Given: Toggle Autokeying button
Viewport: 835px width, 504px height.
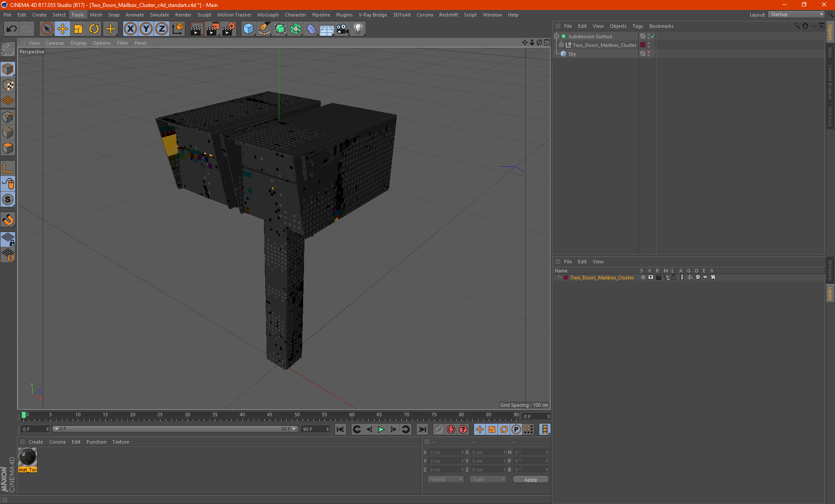Looking at the screenshot, I should 451,429.
